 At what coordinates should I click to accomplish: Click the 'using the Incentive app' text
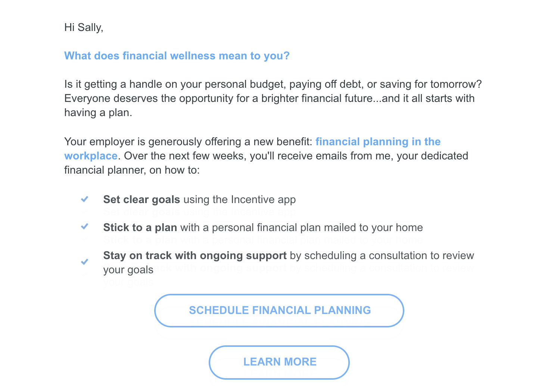[x=240, y=199]
